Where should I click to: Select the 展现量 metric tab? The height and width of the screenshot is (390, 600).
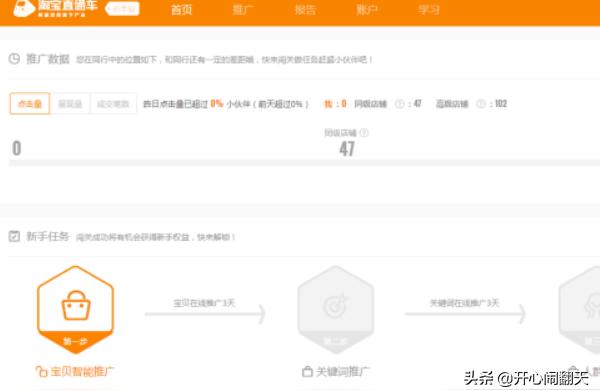[x=70, y=103]
